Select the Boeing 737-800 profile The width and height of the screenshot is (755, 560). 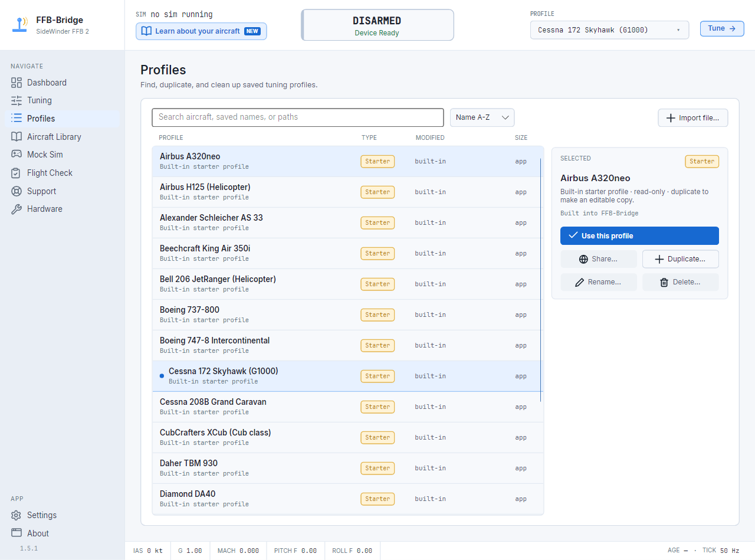click(x=348, y=315)
